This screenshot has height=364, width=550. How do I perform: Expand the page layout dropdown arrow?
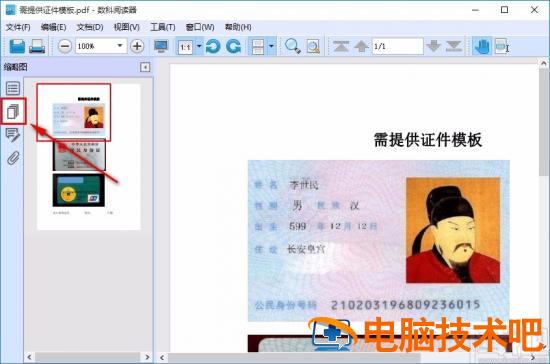[x=271, y=46]
